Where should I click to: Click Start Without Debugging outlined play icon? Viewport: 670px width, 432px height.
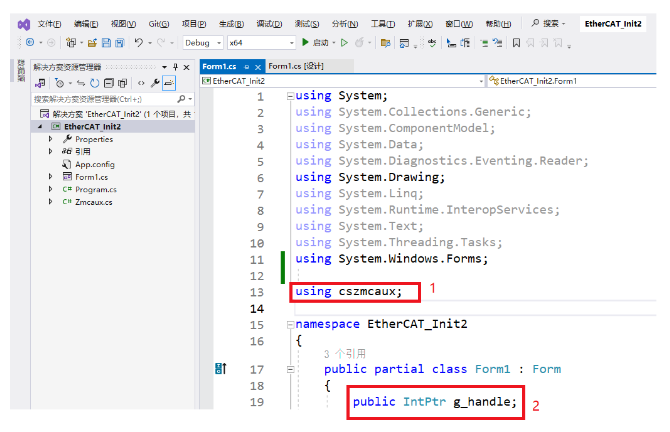344,42
